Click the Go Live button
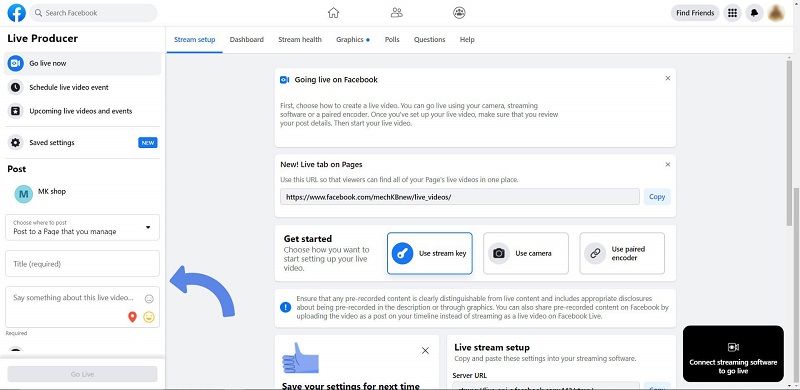800x390 pixels. point(82,374)
